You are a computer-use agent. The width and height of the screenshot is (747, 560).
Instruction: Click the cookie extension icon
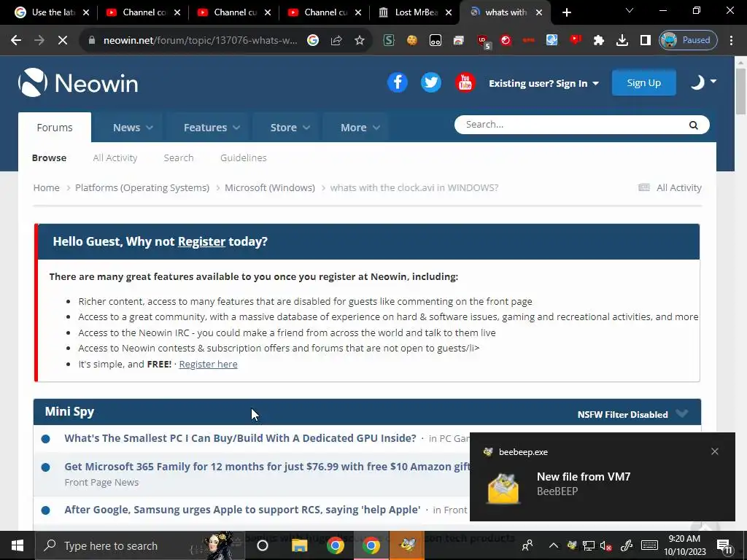(x=411, y=40)
